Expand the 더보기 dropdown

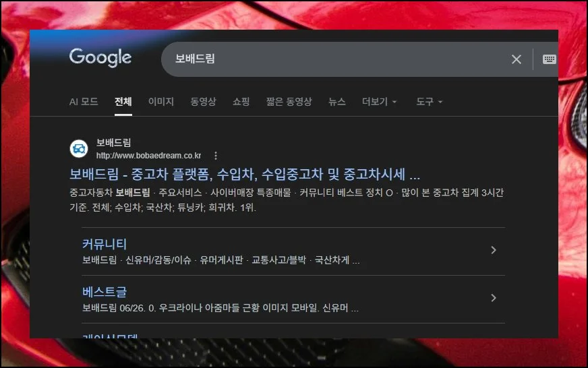pyautogui.click(x=379, y=102)
